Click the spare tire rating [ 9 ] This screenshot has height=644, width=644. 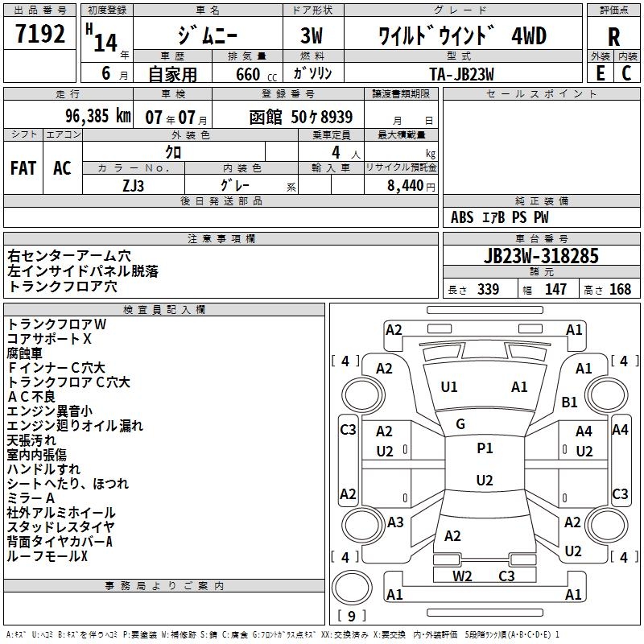[352, 616]
